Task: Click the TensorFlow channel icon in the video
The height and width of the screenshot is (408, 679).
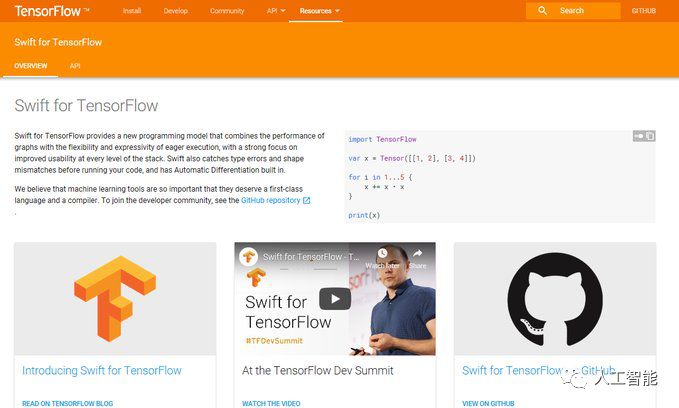Action: 249,256
